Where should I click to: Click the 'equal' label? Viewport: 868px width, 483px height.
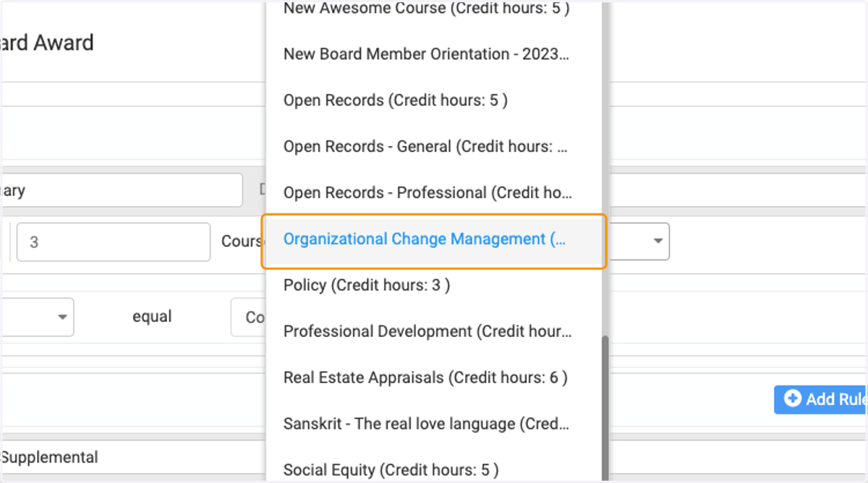(x=152, y=317)
